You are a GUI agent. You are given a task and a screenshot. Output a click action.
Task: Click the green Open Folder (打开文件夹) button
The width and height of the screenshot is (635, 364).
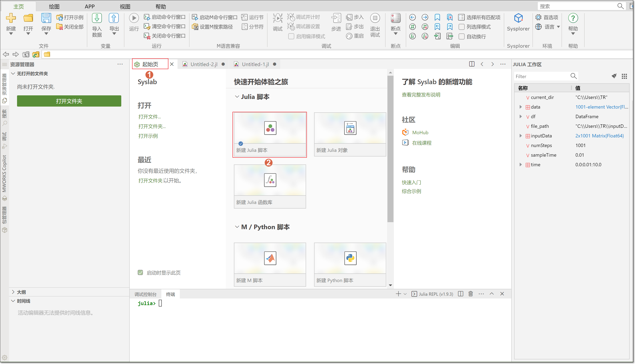tap(69, 101)
